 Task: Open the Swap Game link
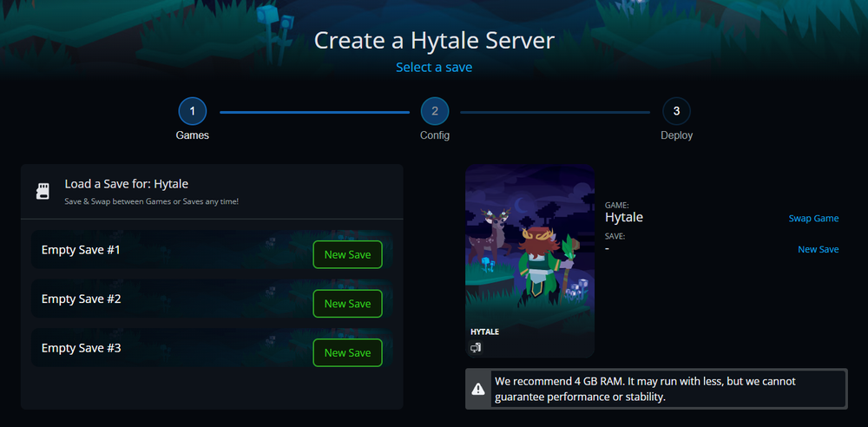pos(813,218)
